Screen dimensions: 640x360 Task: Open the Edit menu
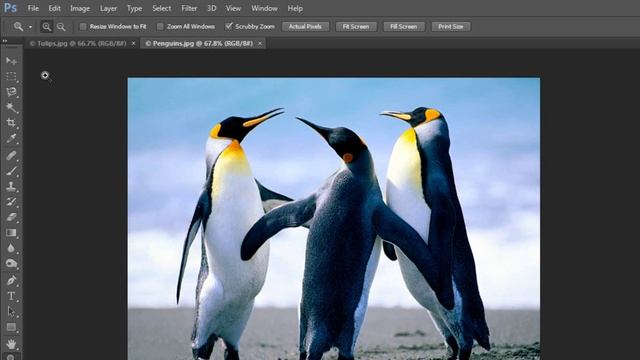click(x=54, y=8)
